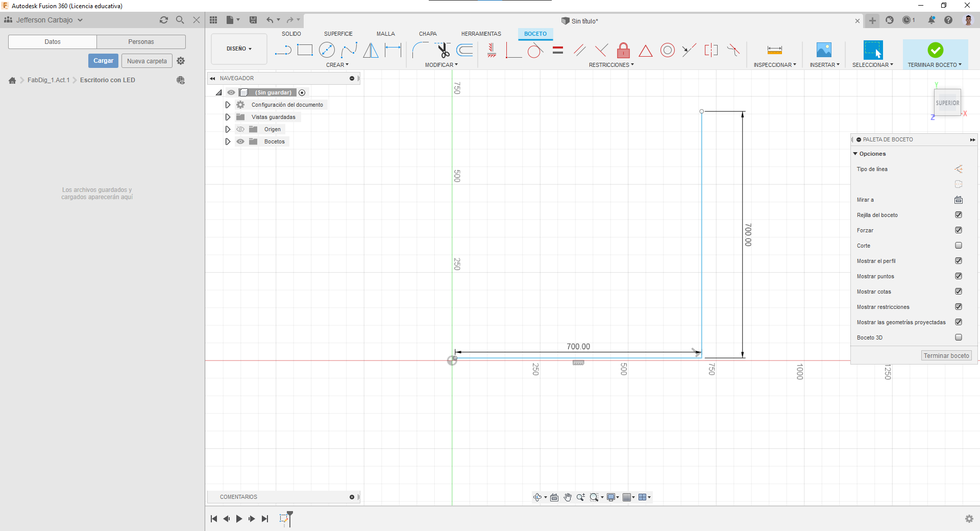Pick the Trim scissors tool
Viewport: 980px width, 531px height.
(443, 50)
